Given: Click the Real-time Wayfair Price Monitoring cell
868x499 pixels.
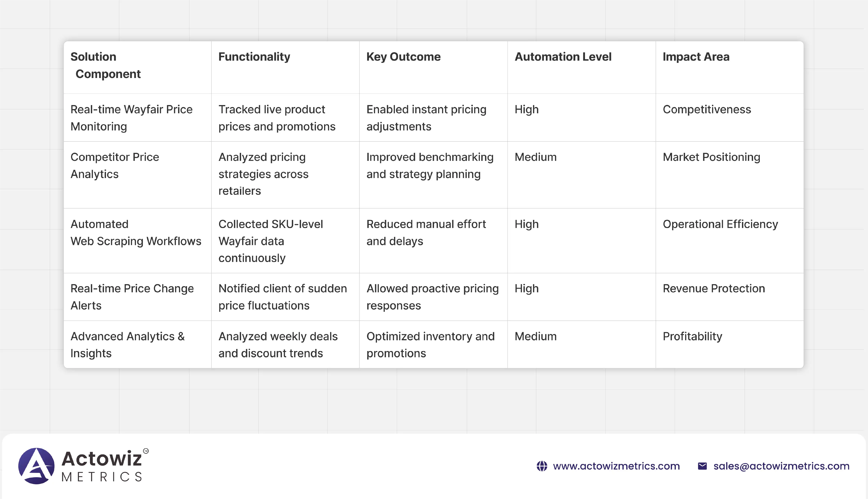Looking at the screenshot, I should [x=132, y=118].
